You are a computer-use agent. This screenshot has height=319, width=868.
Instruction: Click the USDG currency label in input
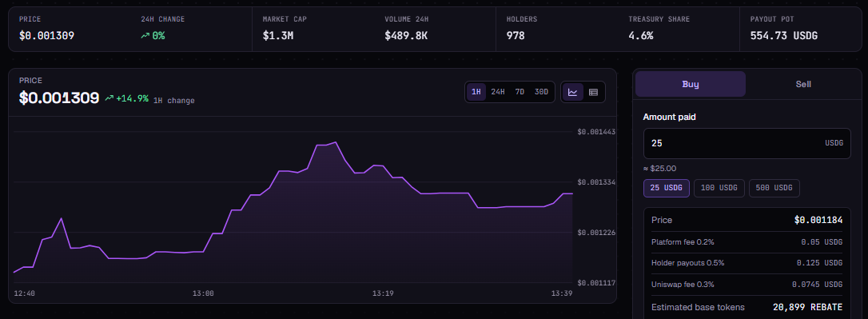click(x=834, y=143)
